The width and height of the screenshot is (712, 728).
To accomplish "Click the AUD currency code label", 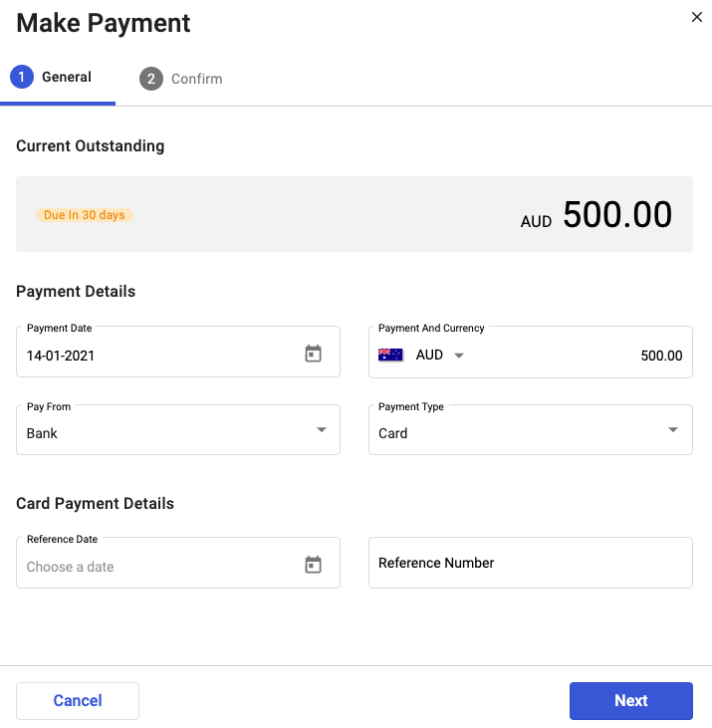I will coord(429,356).
